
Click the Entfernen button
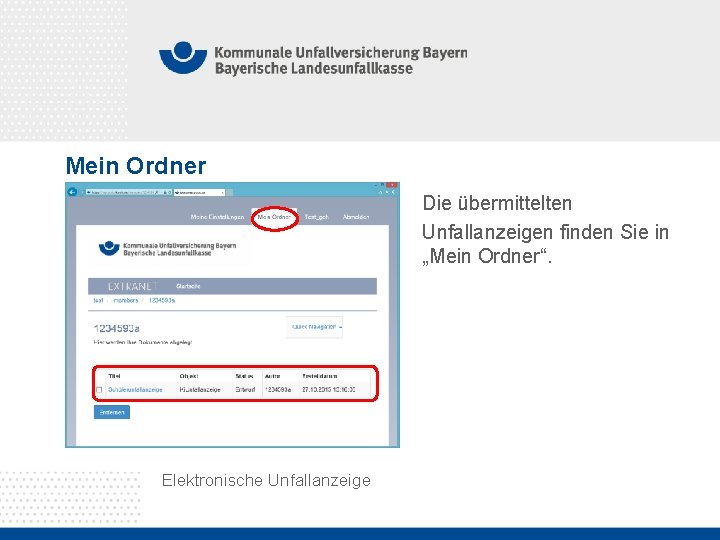coord(112,412)
